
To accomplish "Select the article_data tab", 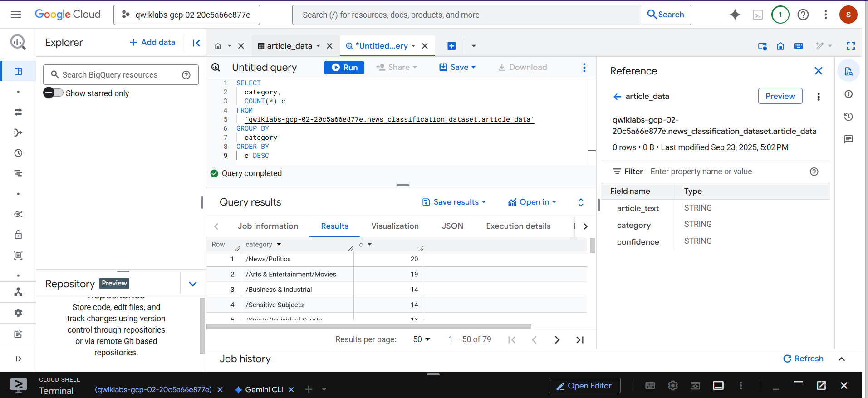I will pos(289,46).
